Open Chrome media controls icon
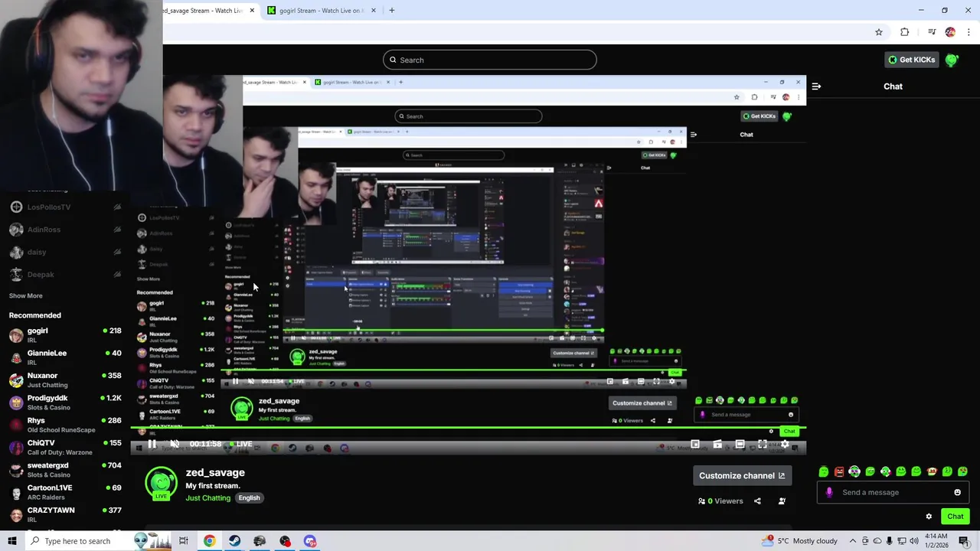This screenshot has height=551, width=980. tap(932, 32)
